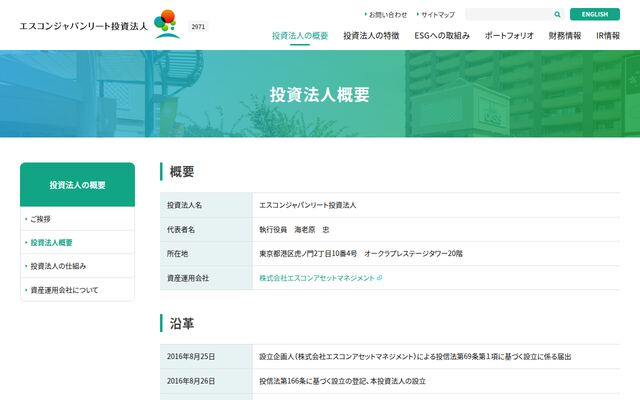
Task: Open the ポートフォリオ menu
Action: pos(509,36)
